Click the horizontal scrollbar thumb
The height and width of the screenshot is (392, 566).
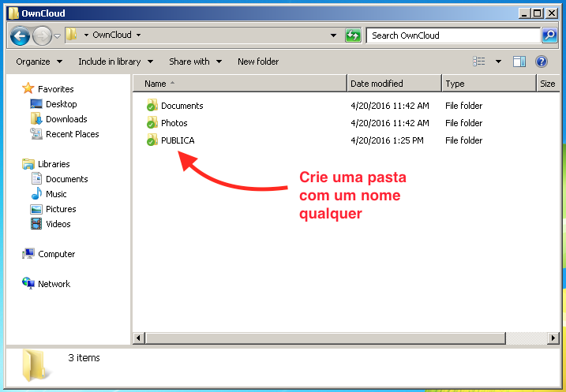click(325, 338)
